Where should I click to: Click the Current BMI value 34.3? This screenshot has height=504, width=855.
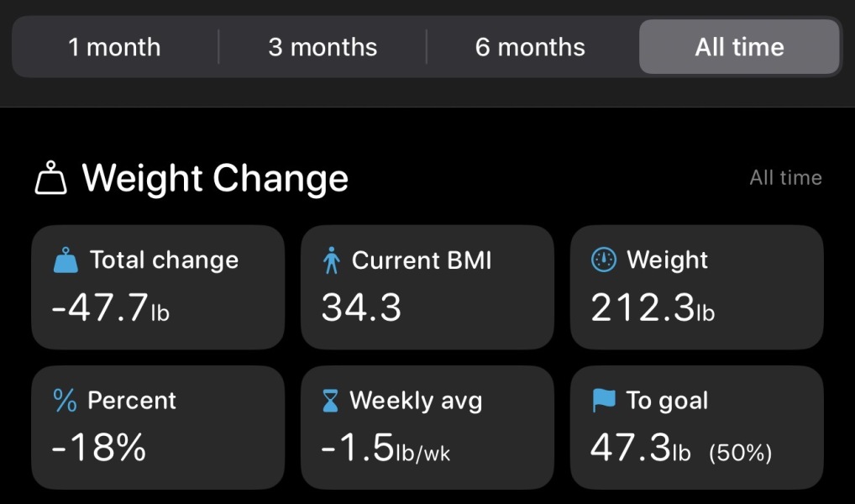click(363, 309)
